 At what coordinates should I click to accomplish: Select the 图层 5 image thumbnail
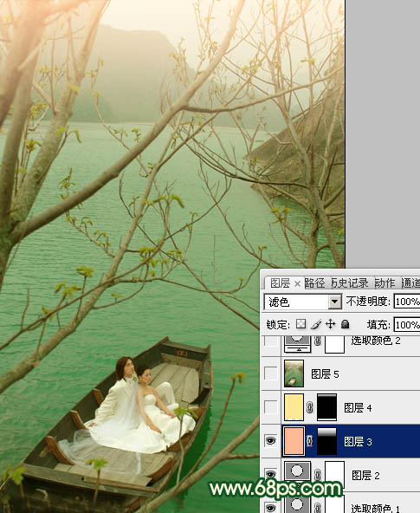click(294, 373)
